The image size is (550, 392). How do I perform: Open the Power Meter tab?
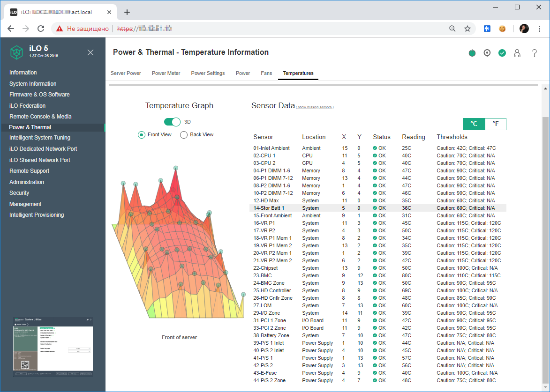pyautogui.click(x=166, y=73)
